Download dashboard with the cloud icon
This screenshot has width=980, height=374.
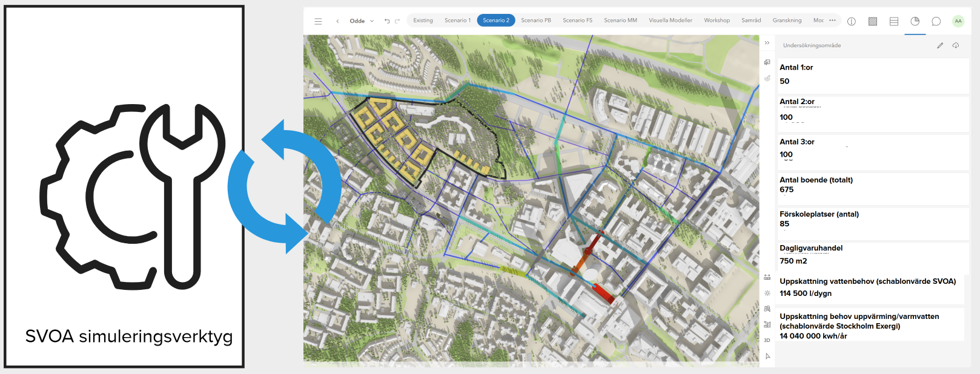pyautogui.click(x=956, y=45)
